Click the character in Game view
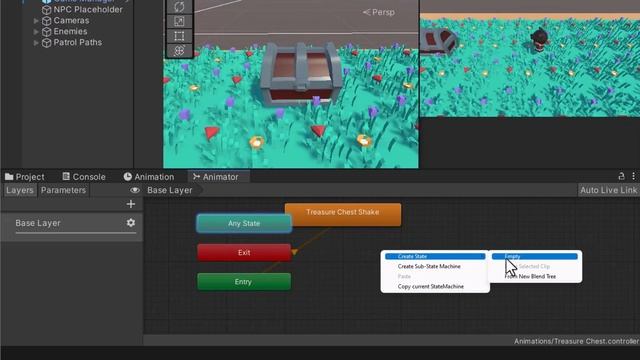 point(541,41)
